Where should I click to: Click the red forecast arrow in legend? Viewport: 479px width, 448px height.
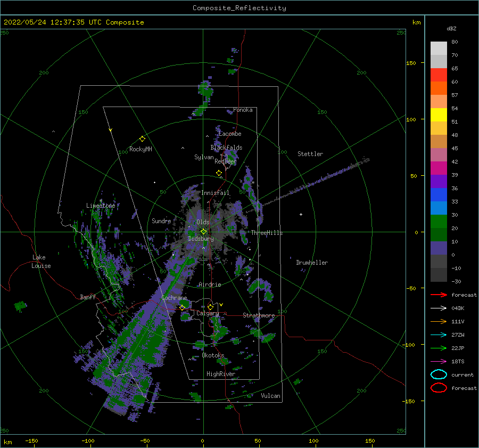439,295
